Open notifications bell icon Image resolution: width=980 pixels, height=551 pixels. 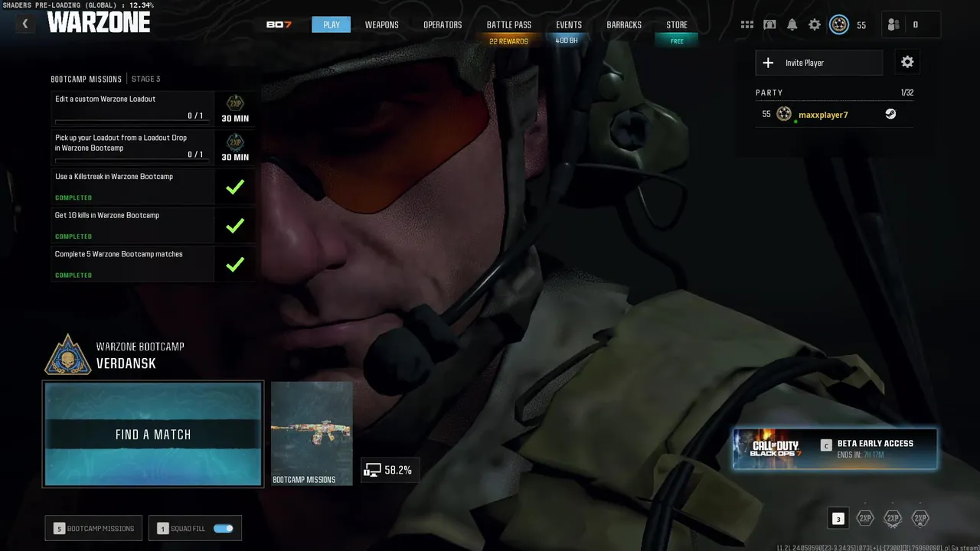[792, 24]
